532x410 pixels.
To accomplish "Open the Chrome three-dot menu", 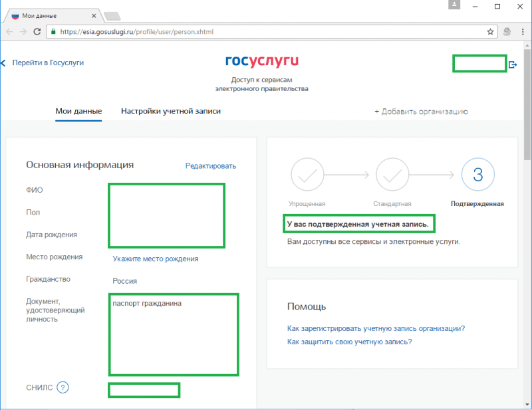I will 521,31.
